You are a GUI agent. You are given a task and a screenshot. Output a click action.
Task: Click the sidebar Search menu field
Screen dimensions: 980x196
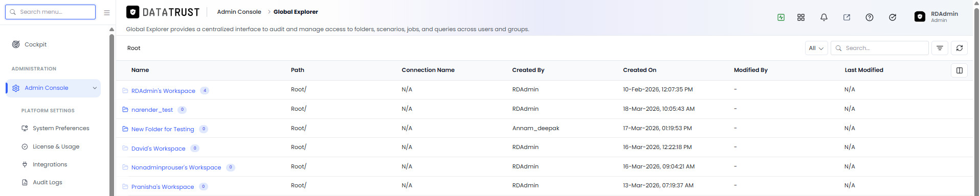coord(50,12)
